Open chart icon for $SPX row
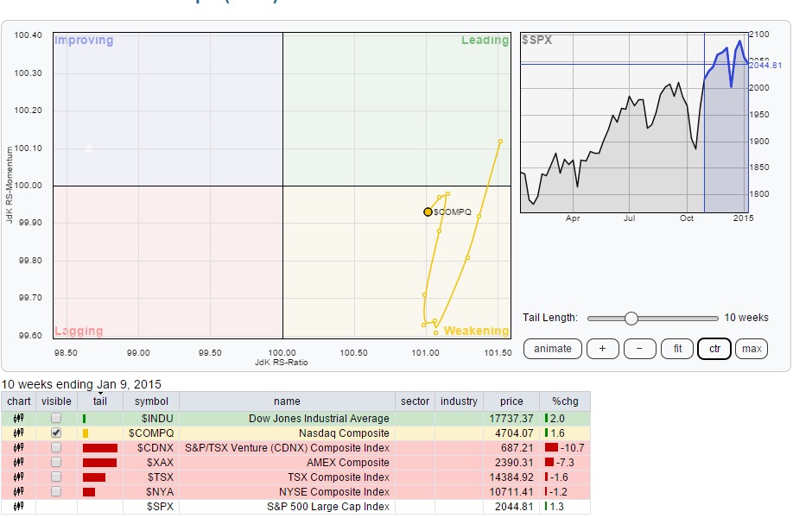812x518 pixels. tap(19, 506)
